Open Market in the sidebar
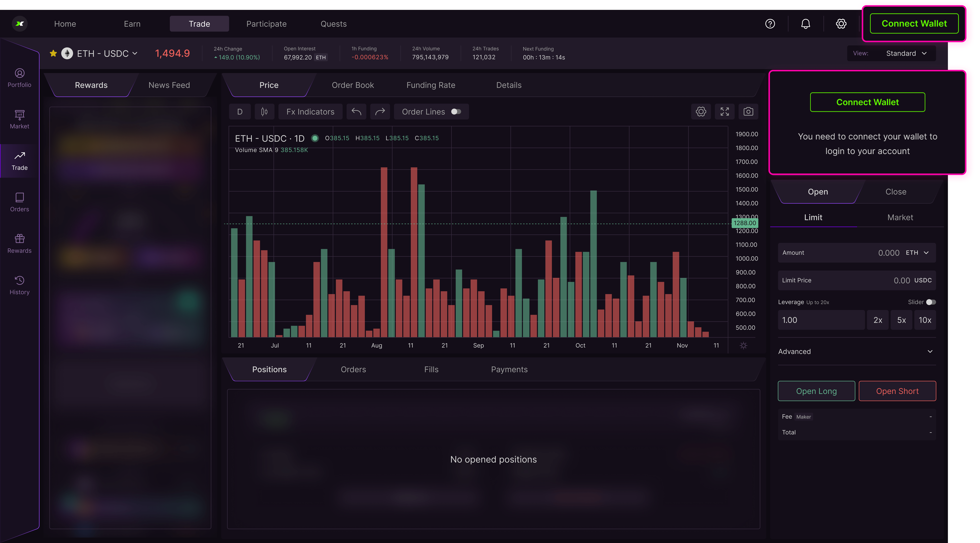Screen dimensions: 980x543 19,119
